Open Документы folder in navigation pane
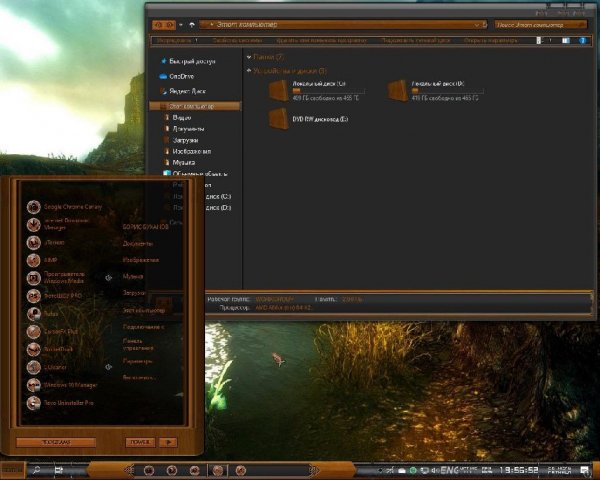 tap(184, 129)
